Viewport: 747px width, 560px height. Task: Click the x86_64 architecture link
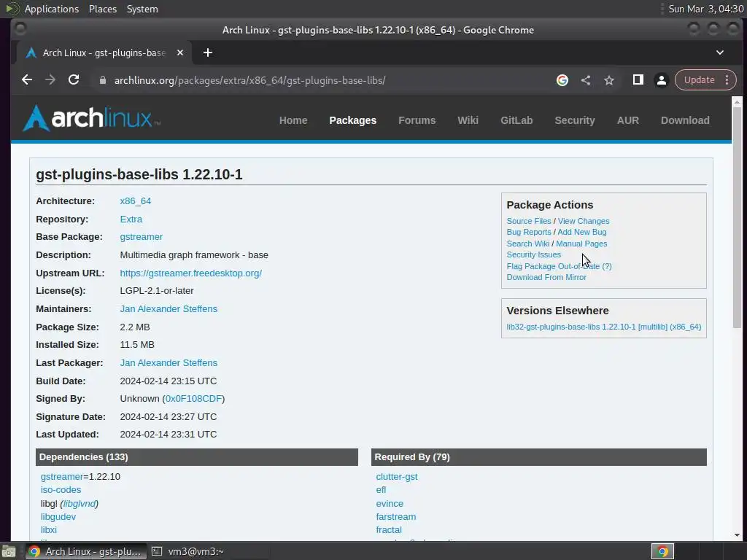[135, 201]
